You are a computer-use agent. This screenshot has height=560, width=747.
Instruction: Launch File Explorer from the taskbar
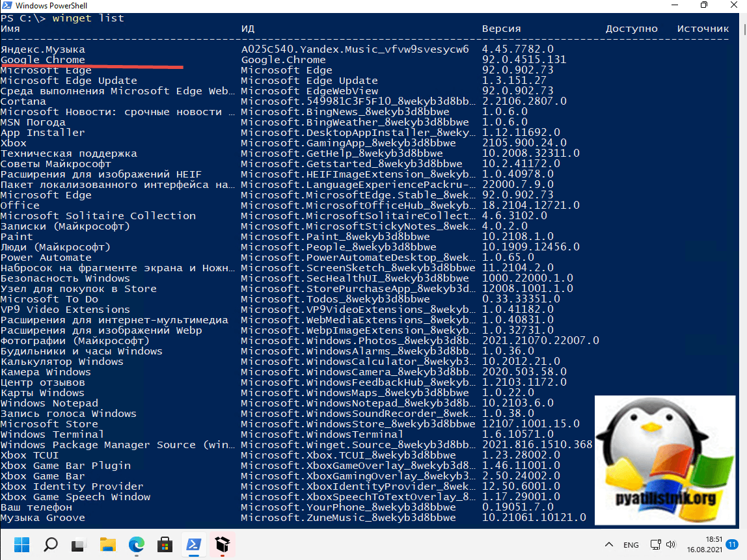tap(107, 544)
